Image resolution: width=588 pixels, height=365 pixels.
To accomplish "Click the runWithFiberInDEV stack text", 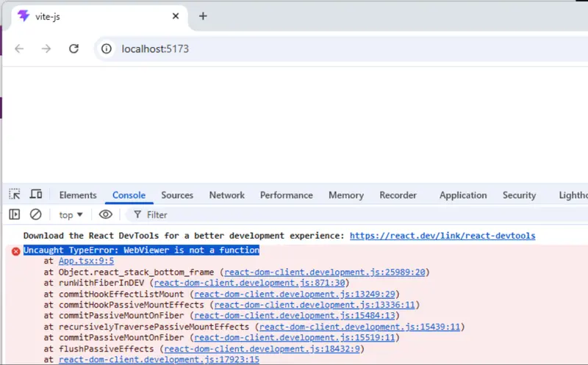I will click(101, 283).
